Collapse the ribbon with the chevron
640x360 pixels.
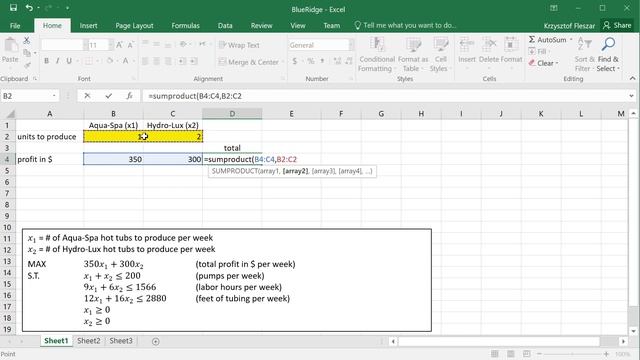point(632,78)
